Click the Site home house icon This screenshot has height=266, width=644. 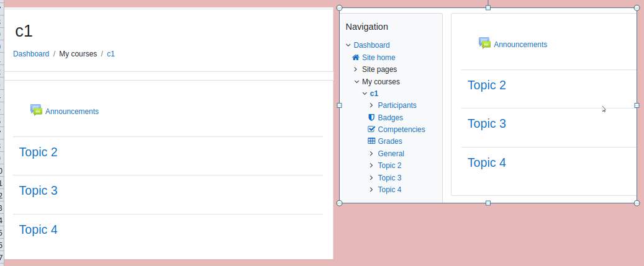point(356,58)
